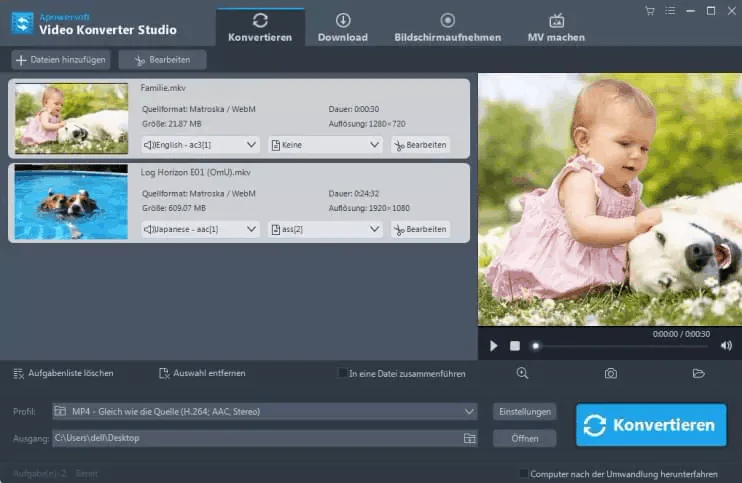Add files with Dateien hinzufügen
742x483 pixels.
[61, 60]
